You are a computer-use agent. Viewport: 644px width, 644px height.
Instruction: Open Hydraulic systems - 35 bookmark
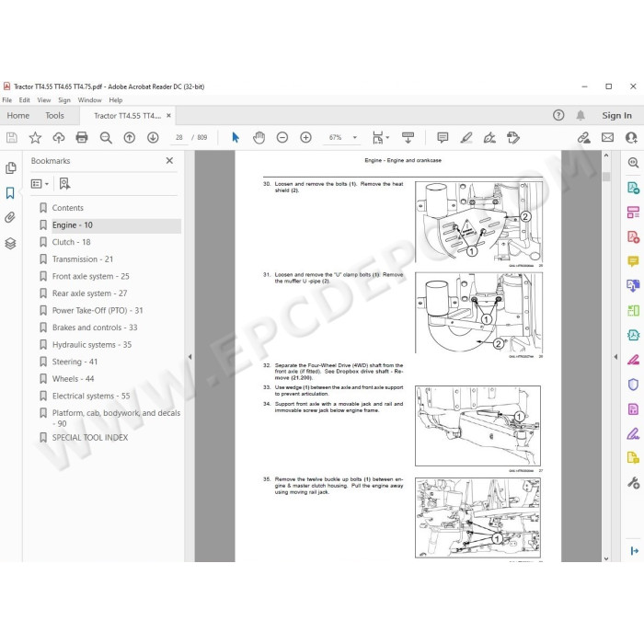[92, 345]
